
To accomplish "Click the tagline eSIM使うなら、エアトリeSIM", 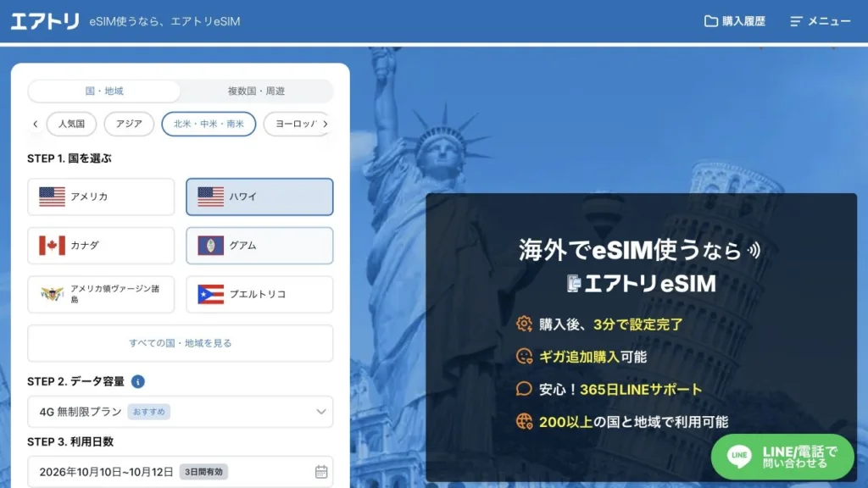I will pyautogui.click(x=164, y=21).
